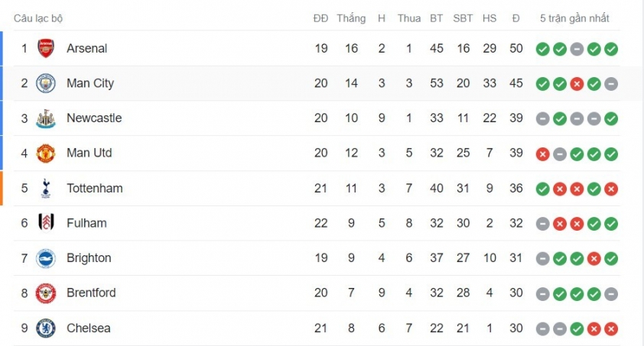This screenshot has width=644, height=346.
Task: Click the Fulham club crest
Action: coord(46,223)
